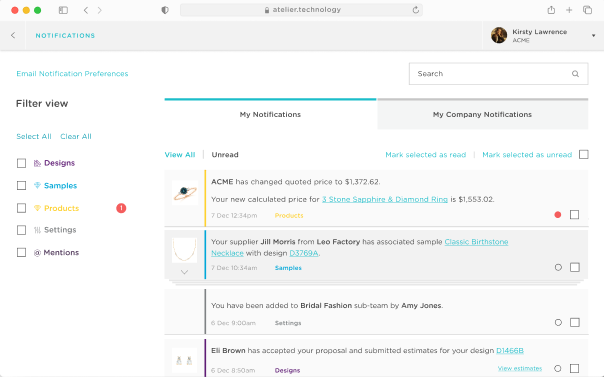The image size is (604, 377).
Task: Show the Safari tab overview
Action: pos(587,10)
